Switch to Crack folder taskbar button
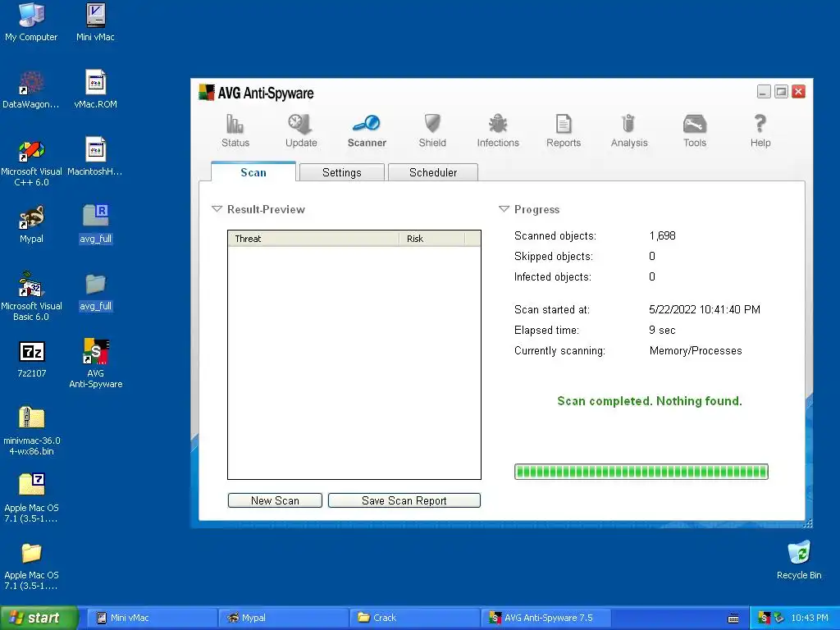 pos(415,618)
